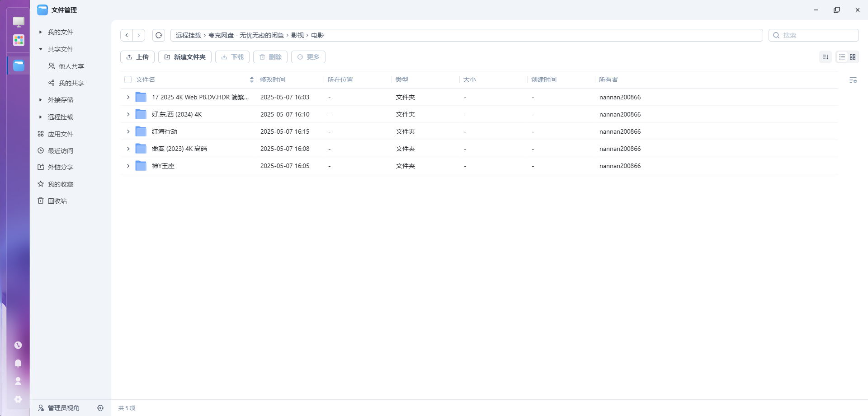Expand the 红海行动 folder row
Screen dimensions: 868x416
tap(128, 131)
